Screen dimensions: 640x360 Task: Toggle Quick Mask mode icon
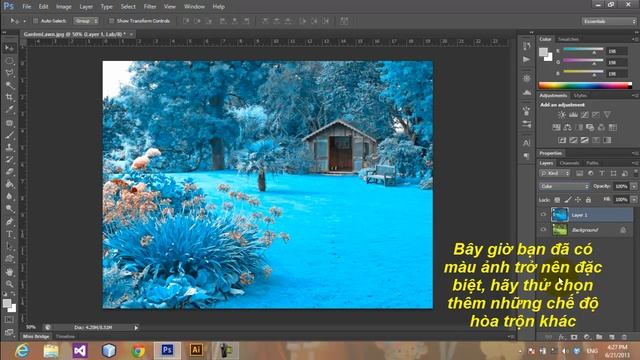[9, 320]
